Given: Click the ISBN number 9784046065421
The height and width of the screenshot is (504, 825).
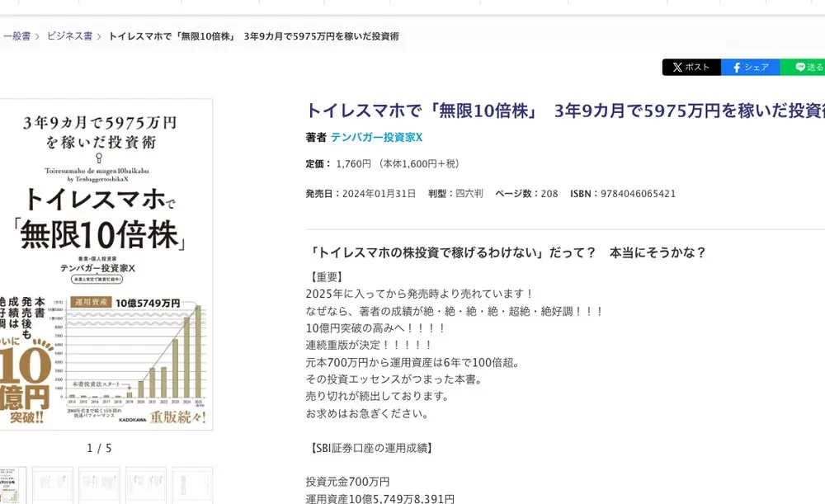Looking at the screenshot, I should click(x=639, y=194).
